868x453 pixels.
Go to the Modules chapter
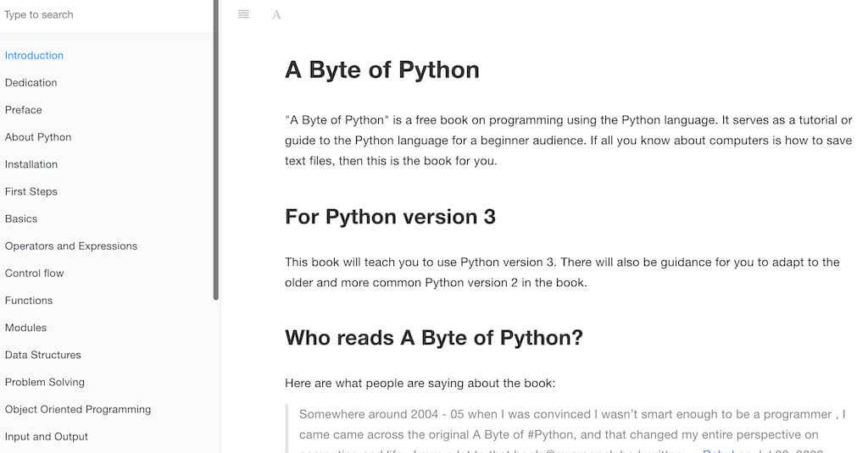26,328
